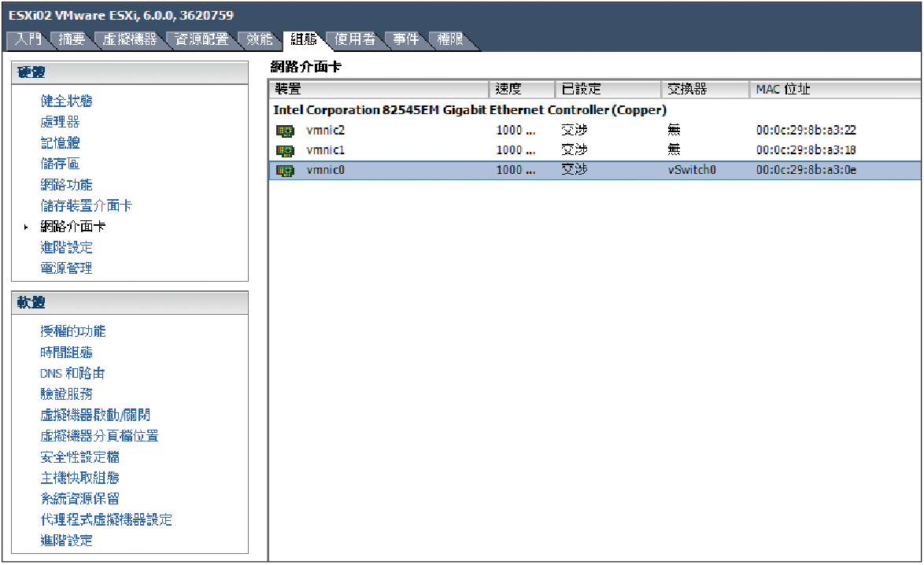924x565 pixels.
Task: Open 主機快取組態 settings
Action: click(x=79, y=478)
